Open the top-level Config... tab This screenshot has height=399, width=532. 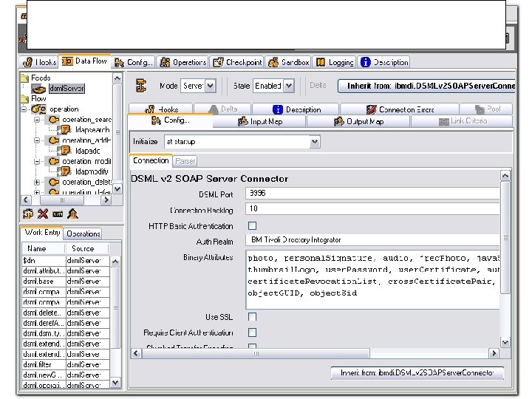point(133,62)
